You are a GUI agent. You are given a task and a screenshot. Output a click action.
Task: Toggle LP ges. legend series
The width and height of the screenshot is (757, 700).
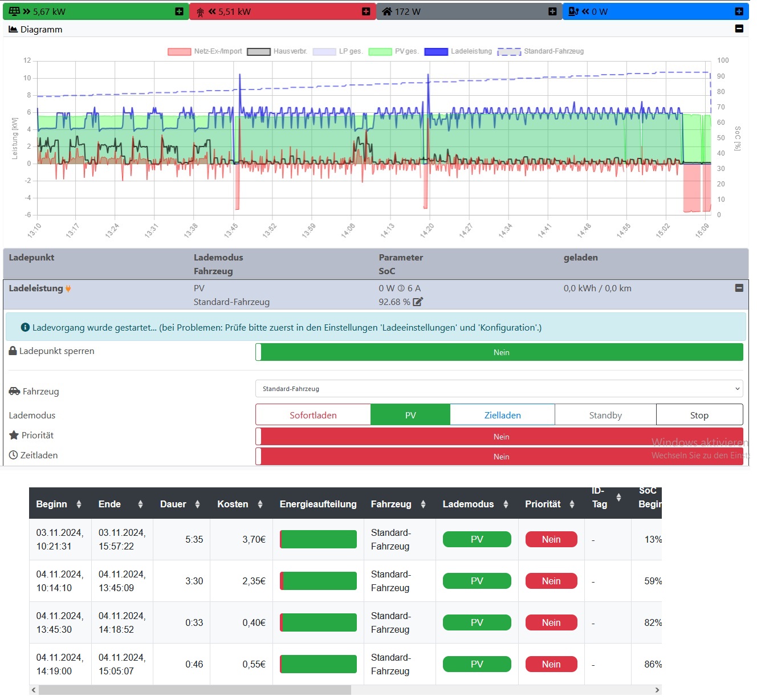click(x=337, y=51)
